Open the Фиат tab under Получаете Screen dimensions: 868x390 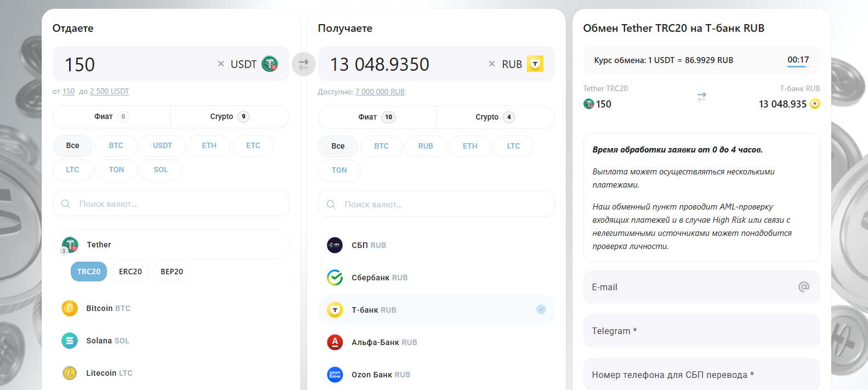[x=376, y=117]
